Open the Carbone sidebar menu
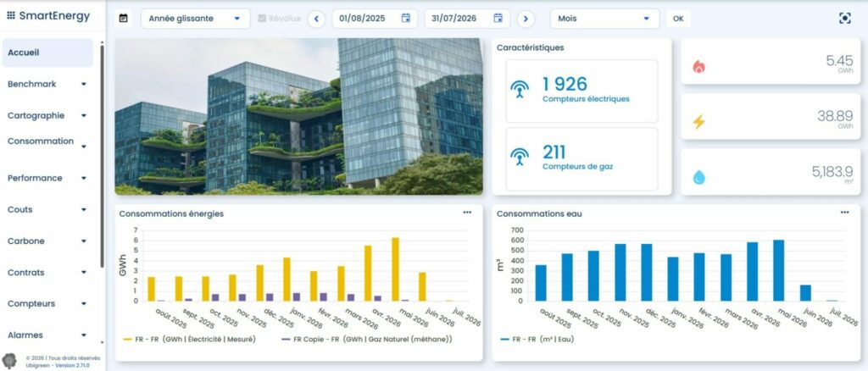Screen dimensions: 868x371 pyautogui.click(x=47, y=241)
